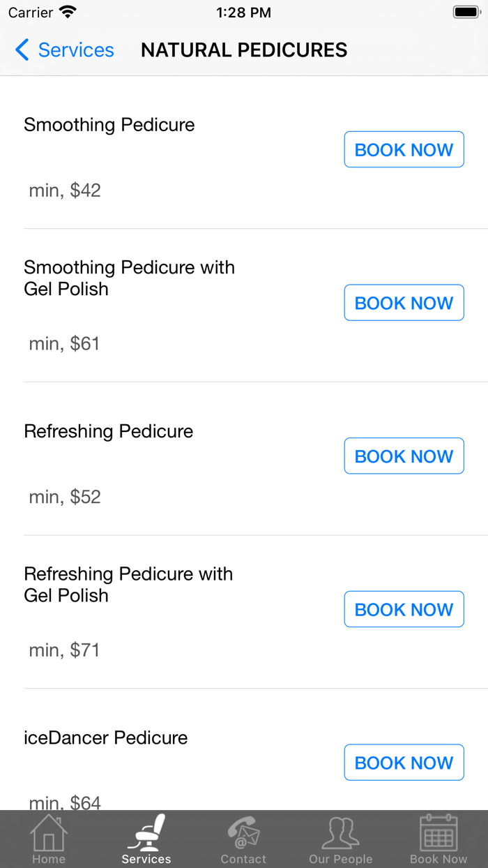Open the Contact phone icon
Screen dimensions: 488x868
click(x=243, y=832)
